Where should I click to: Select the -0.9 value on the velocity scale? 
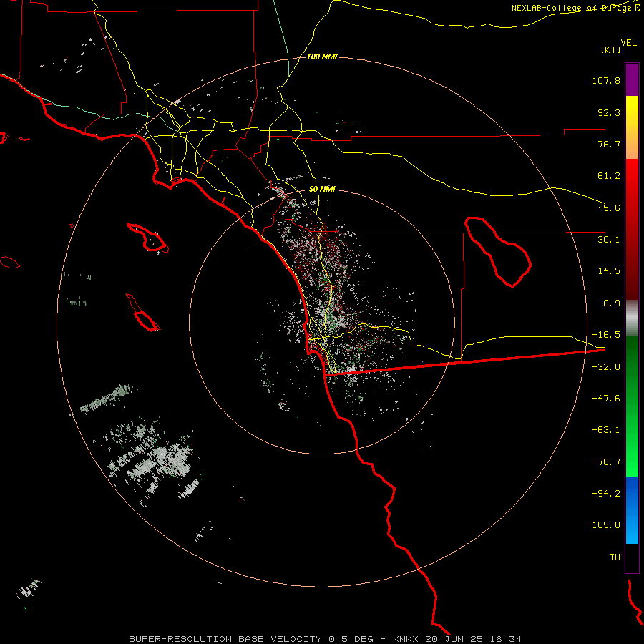[609, 303]
